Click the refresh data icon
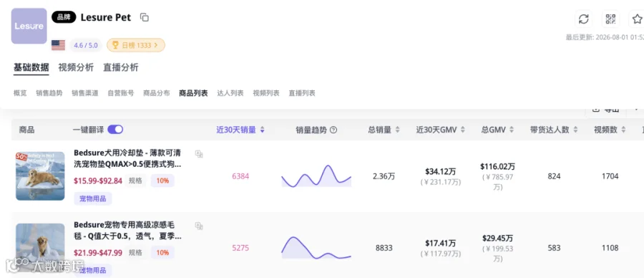Viewport: 644px width, 278px height. 583,19
